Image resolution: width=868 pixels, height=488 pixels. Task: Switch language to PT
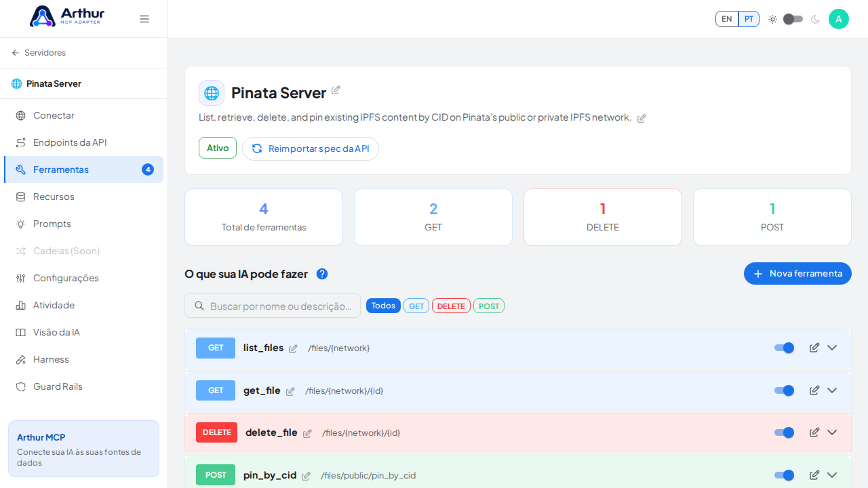tap(749, 19)
